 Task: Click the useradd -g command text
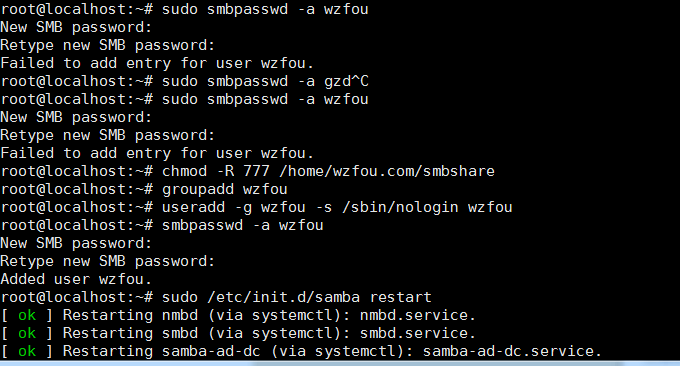[x=207, y=208]
